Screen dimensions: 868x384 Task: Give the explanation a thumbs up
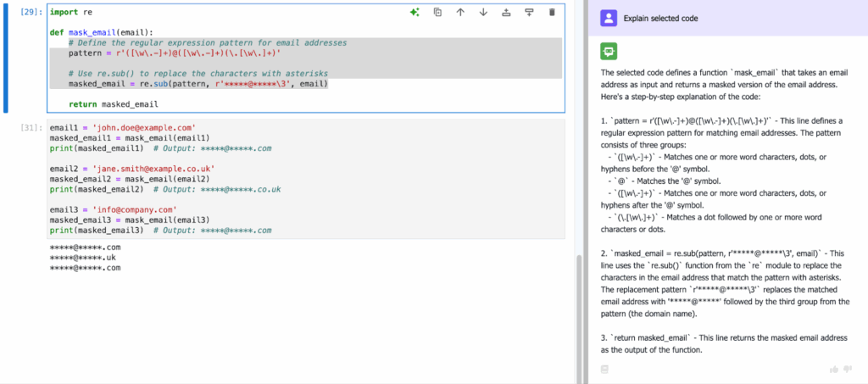click(836, 369)
